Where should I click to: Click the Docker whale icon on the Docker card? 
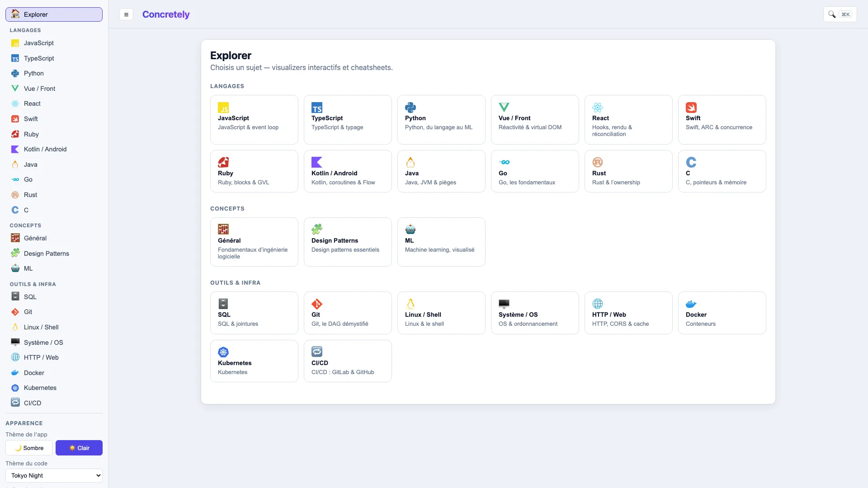(x=691, y=304)
